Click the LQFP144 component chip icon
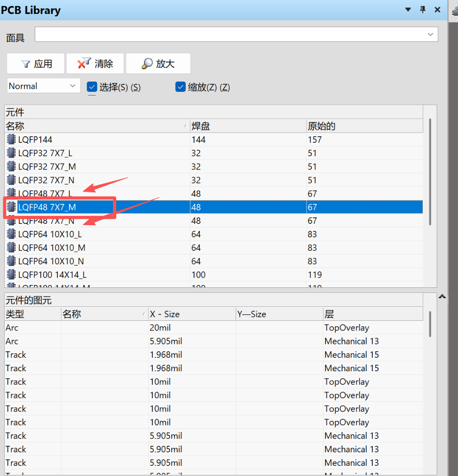 click(11, 140)
